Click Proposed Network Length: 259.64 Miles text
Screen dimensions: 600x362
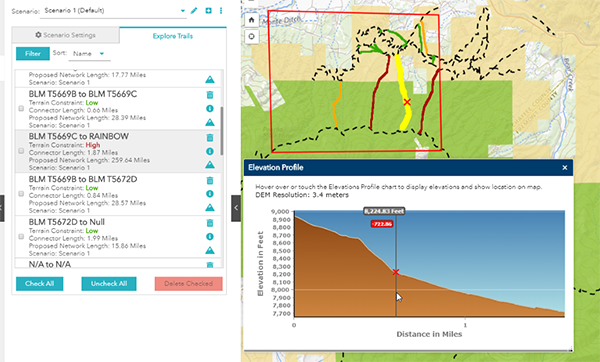89,160
